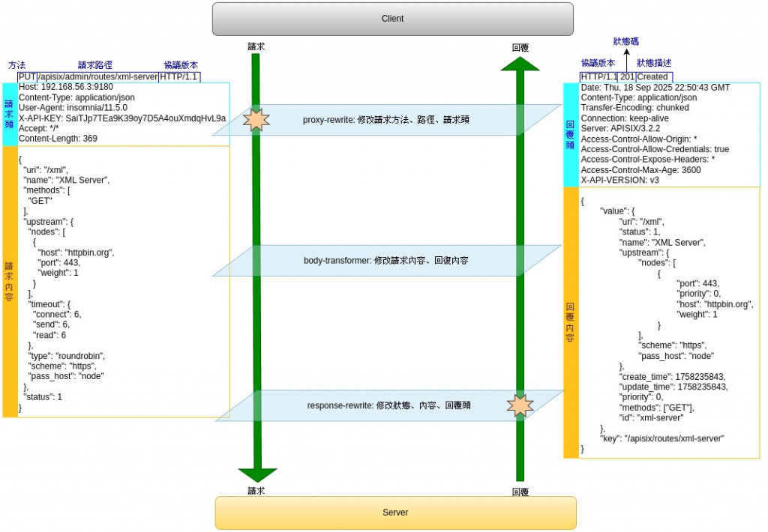768x532 pixels.
Task: Click the 請求路徑 label
Action: pyautogui.click(x=95, y=65)
